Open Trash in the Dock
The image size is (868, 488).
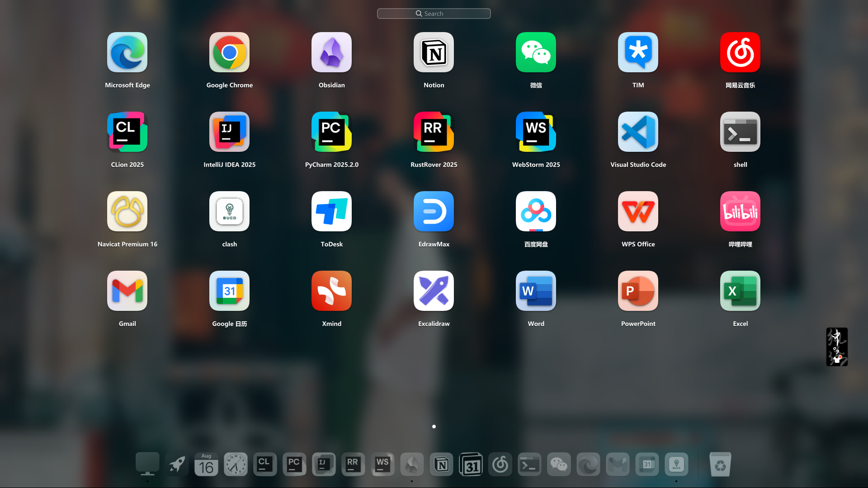pyautogui.click(x=720, y=465)
